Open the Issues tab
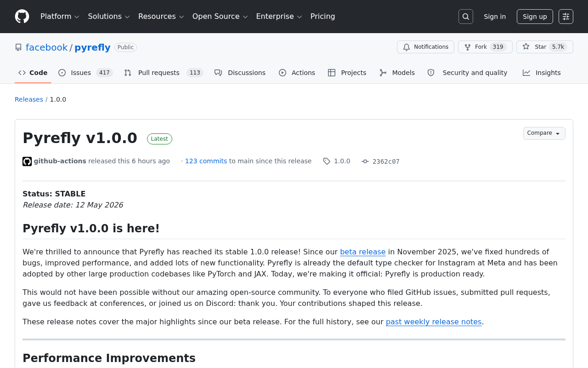Viewport: 588px width, 368px height. point(85,73)
